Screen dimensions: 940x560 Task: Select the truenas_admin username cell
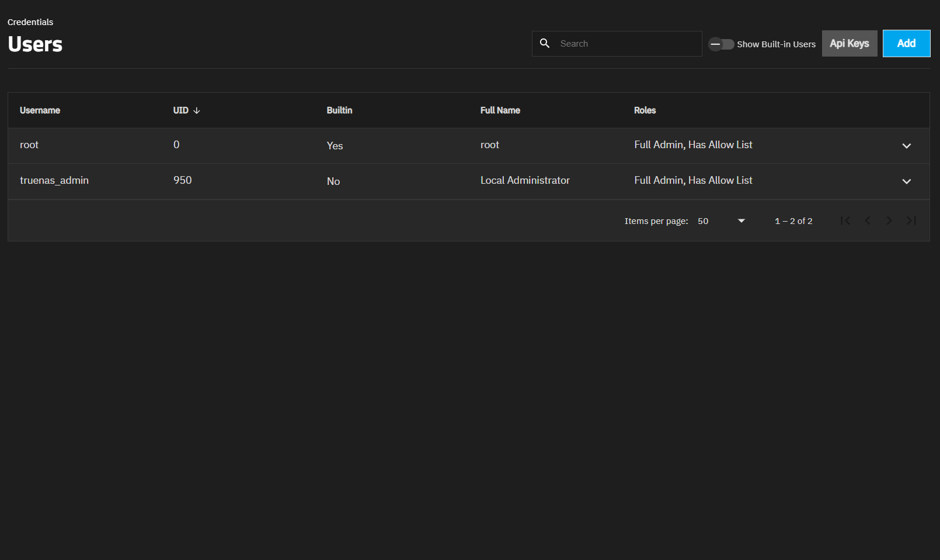[54, 180]
